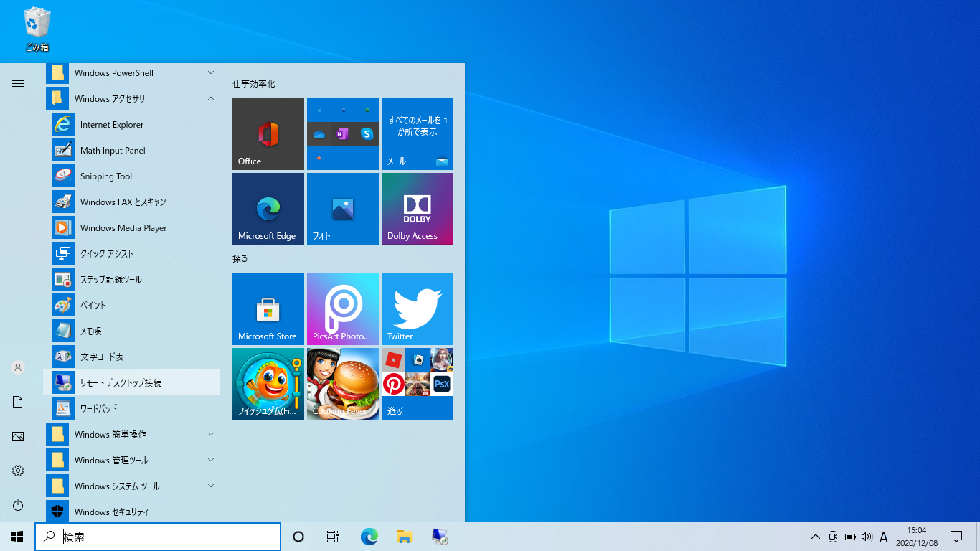Open ステップ記録ツール
Screen dimensions: 980x551
click(131, 279)
